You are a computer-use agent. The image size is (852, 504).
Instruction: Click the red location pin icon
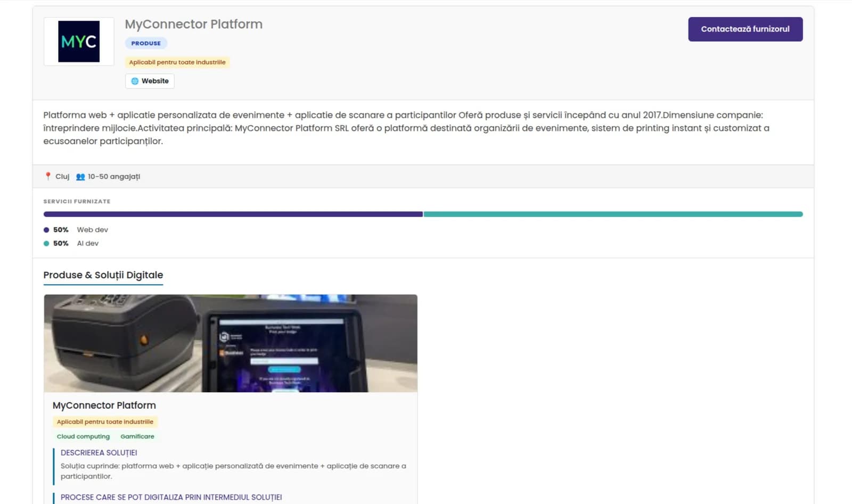coord(48,176)
